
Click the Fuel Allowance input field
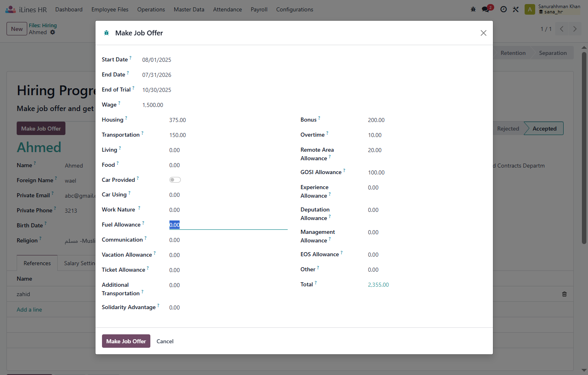[228, 225]
